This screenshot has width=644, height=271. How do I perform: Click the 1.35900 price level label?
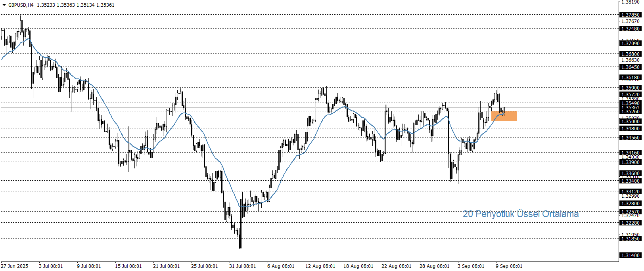pyautogui.click(x=630, y=88)
